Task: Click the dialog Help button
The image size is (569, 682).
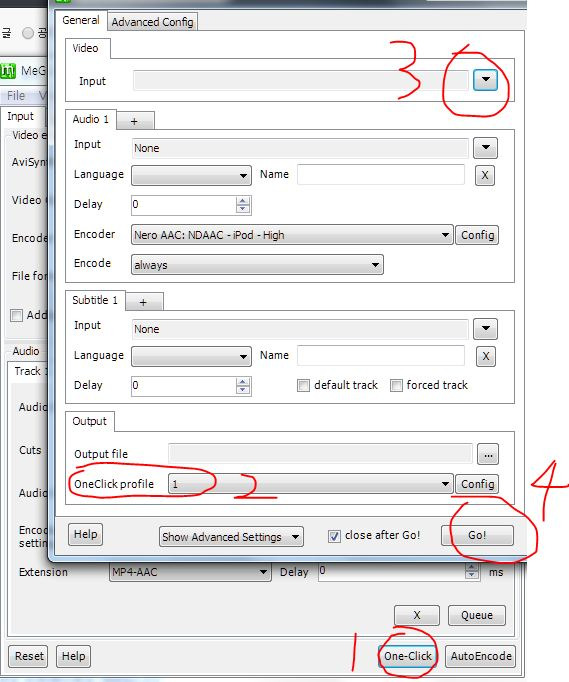Action: [85, 534]
